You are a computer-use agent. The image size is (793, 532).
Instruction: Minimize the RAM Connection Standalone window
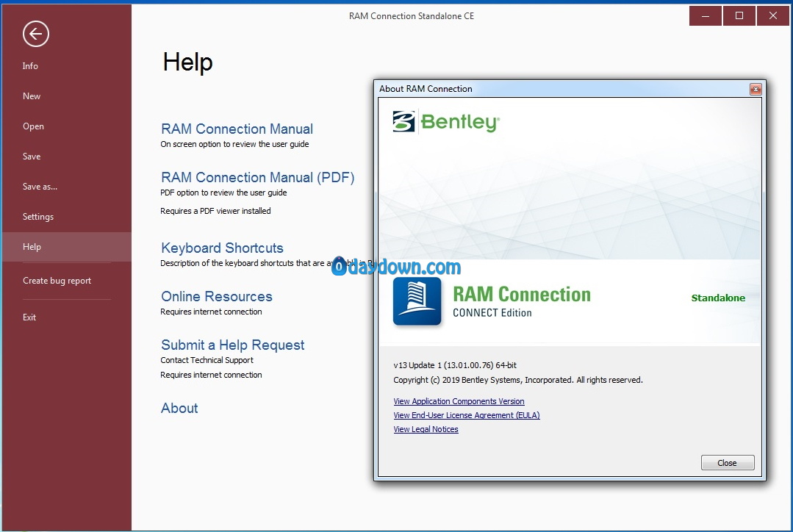[705, 15]
